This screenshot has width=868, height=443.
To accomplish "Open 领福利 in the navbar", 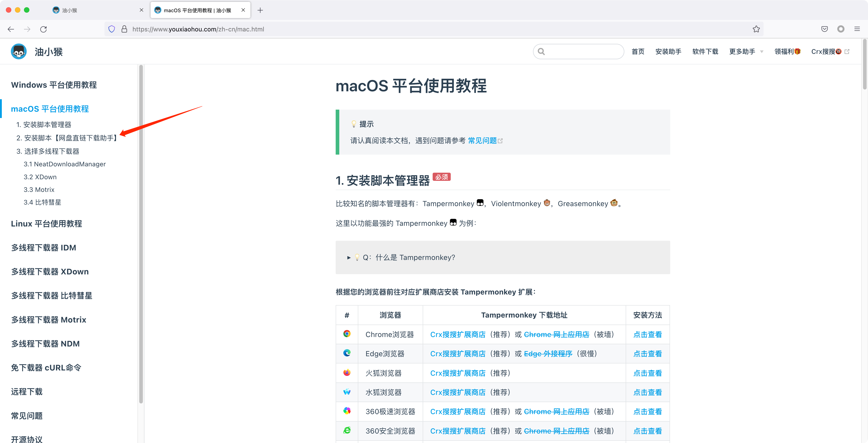I will [x=787, y=52].
